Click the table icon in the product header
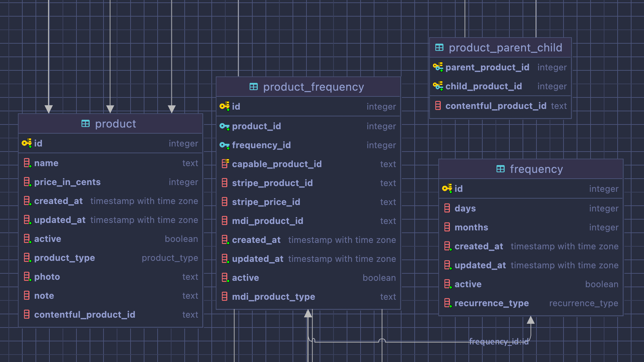This screenshot has height=362, width=644. tap(85, 123)
